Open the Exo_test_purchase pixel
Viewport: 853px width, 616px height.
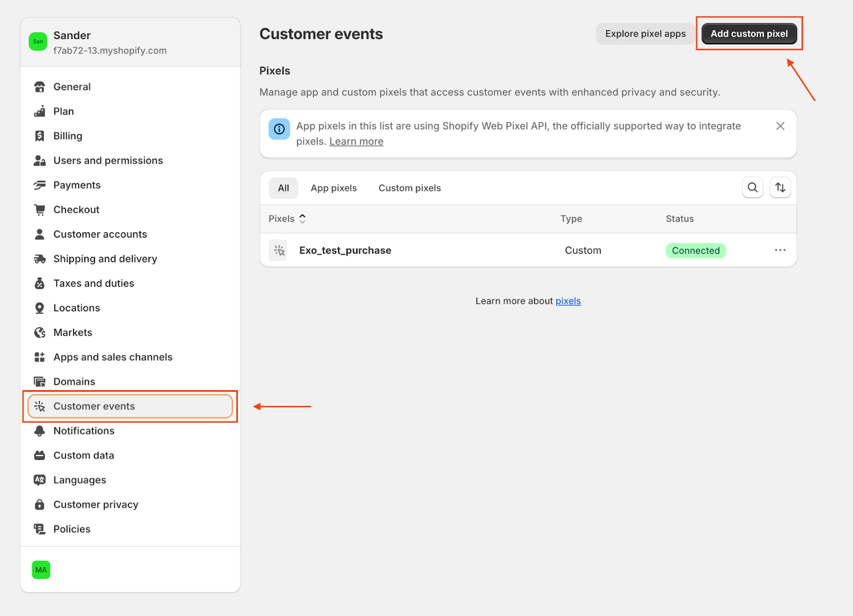pyautogui.click(x=345, y=250)
